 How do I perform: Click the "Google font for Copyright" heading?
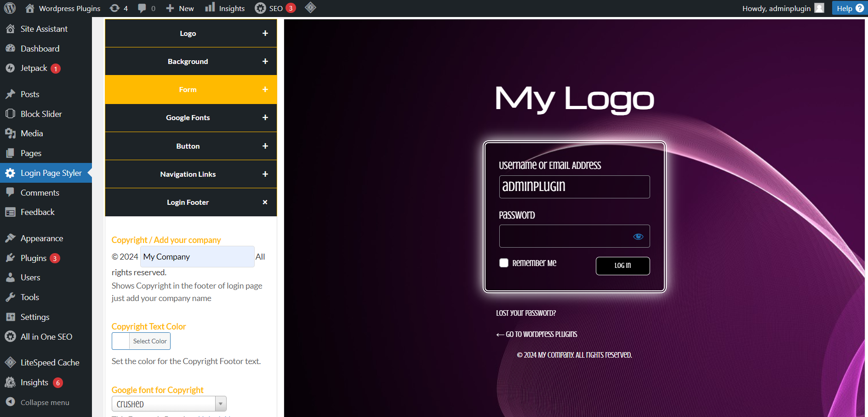157,390
